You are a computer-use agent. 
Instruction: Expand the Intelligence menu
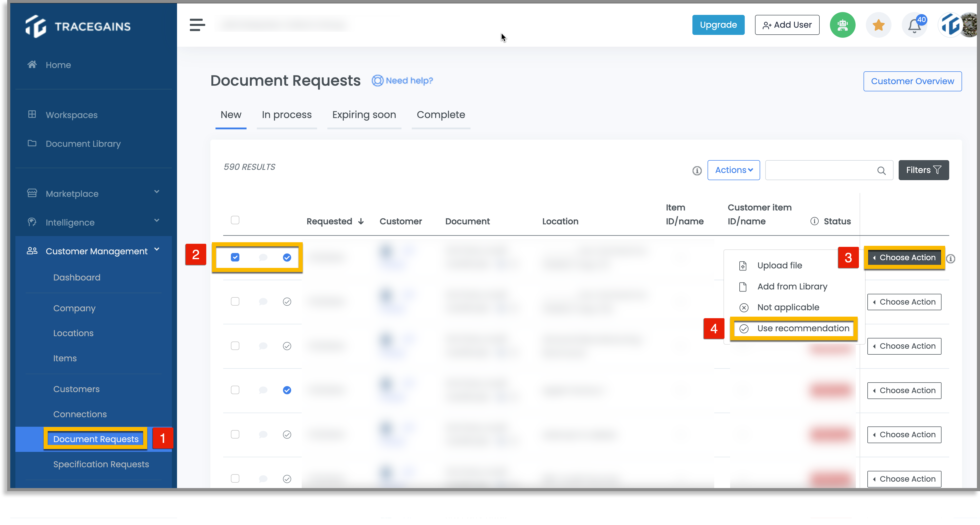click(x=156, y=221)
